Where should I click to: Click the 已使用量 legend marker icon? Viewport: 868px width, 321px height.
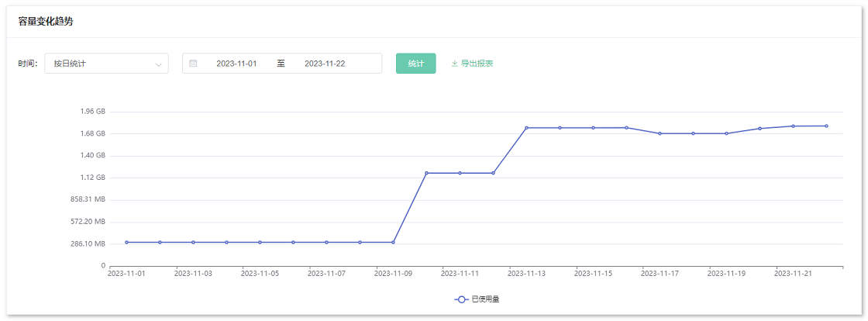(x=461, y=299)
